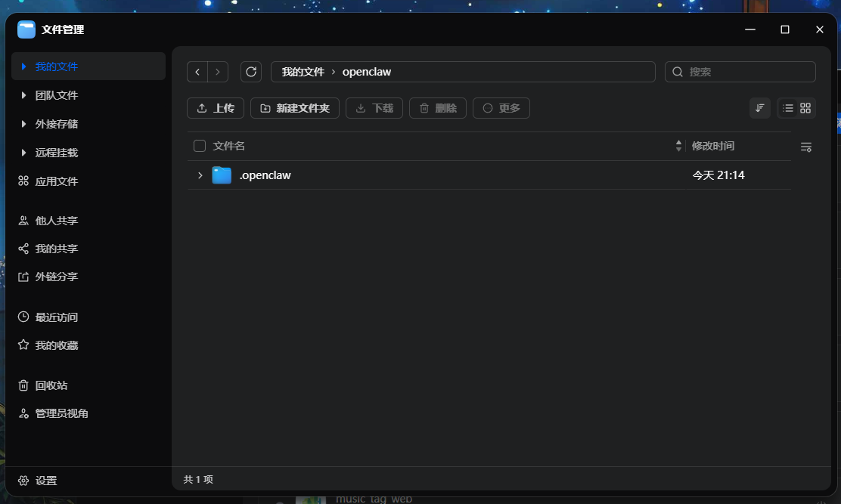Click the 新建文件夹 button
Image resolution: width=841 pixels, height=504 pixels.
pyautogui.click(x=294, y=108)
